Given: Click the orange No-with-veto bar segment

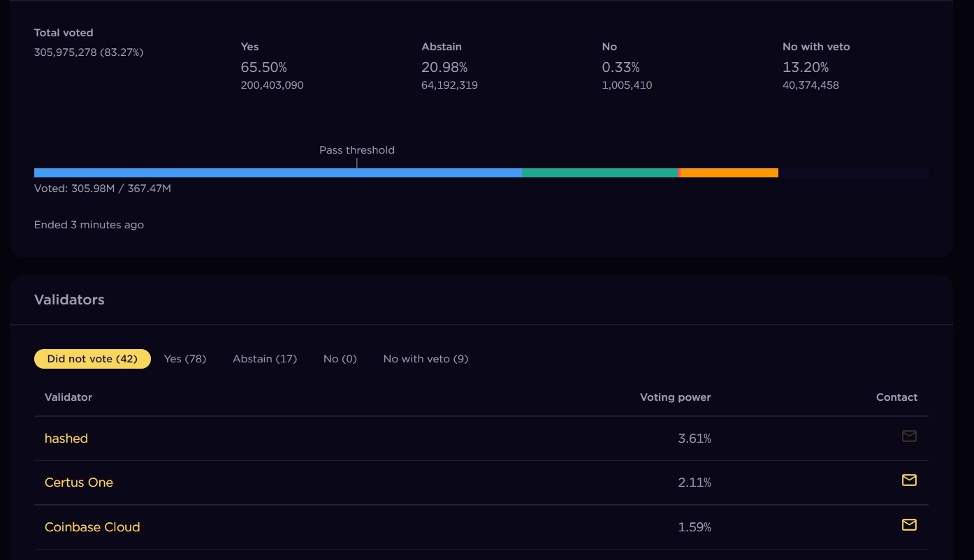Looking at the screenshot, I should pos(729,172).
